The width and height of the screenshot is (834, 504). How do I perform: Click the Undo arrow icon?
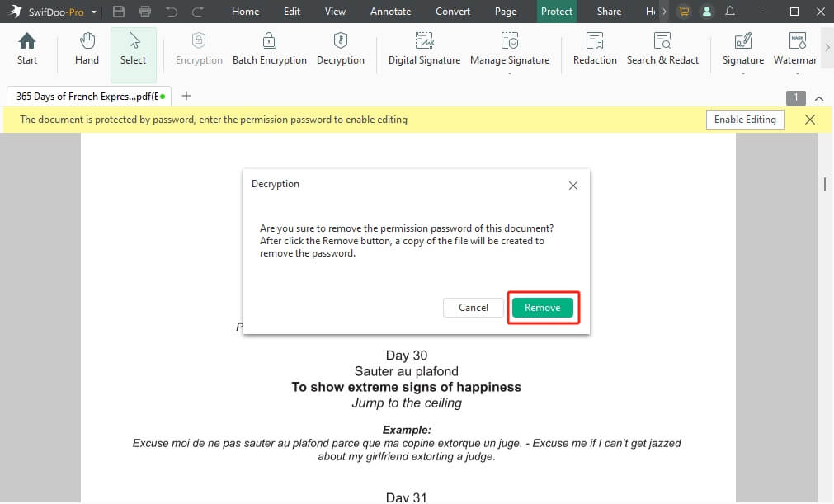(x=172, y=12)
